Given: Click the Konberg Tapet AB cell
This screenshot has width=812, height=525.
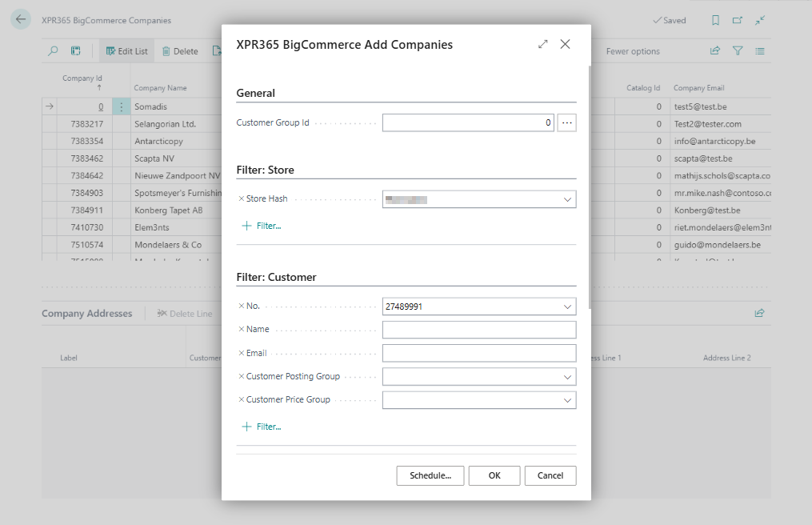Looking at the screenshot, I should [168, 210].
